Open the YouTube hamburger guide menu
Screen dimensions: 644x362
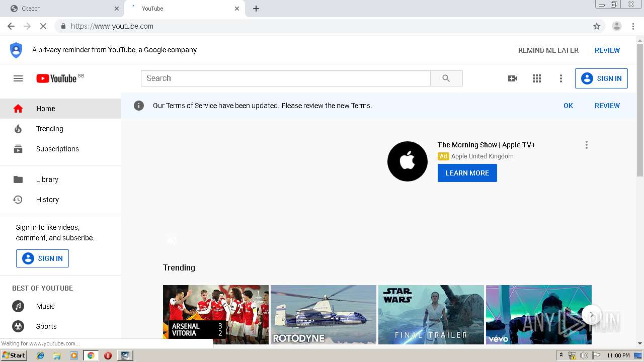point(18,78)
